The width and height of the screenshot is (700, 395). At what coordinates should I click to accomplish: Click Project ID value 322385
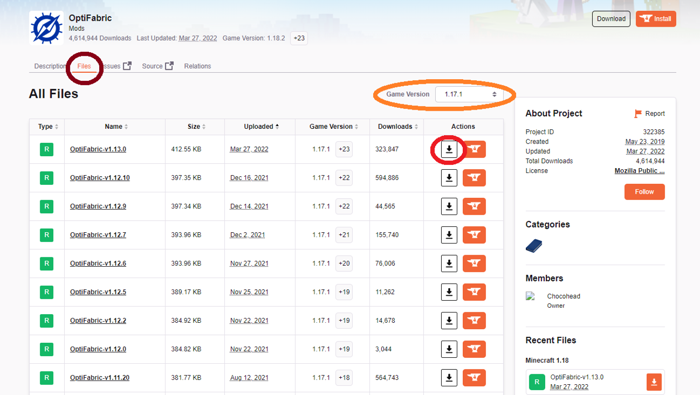pyautogui.click(x=654, y=132)
